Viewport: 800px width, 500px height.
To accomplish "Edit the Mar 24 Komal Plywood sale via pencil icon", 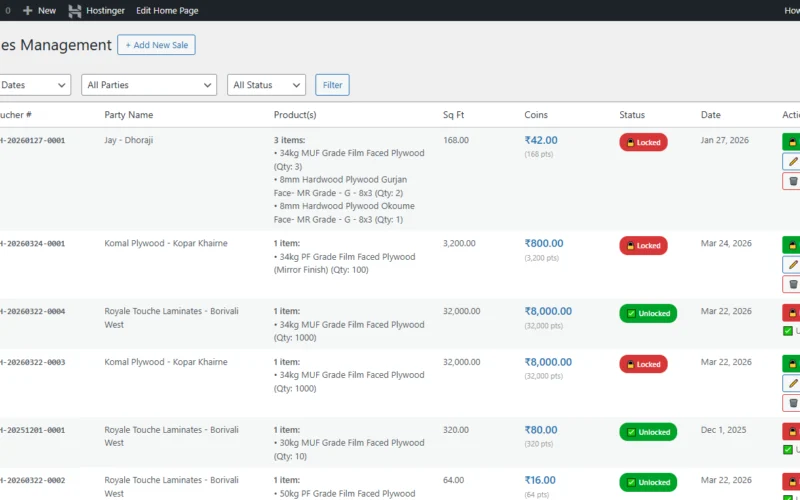I will coord(792,265).
